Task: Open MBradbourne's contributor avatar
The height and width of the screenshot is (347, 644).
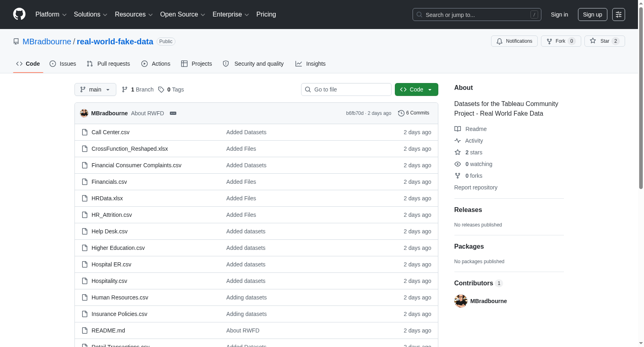Action: point(461,301)
